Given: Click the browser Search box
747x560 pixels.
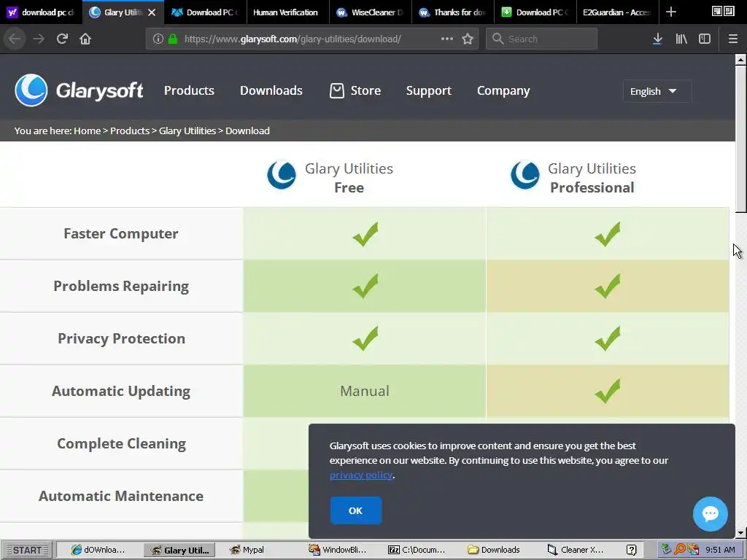Looking at the screenshot, I should coord(542,39).
